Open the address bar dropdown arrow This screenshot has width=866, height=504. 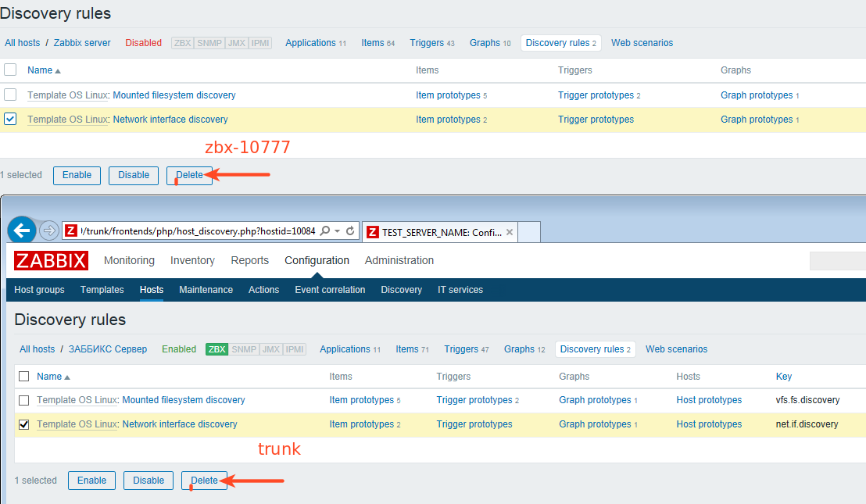[338, 231]
